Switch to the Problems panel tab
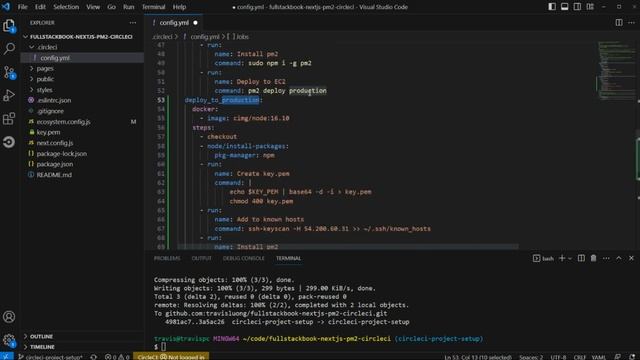 click(x=167, y=258)
